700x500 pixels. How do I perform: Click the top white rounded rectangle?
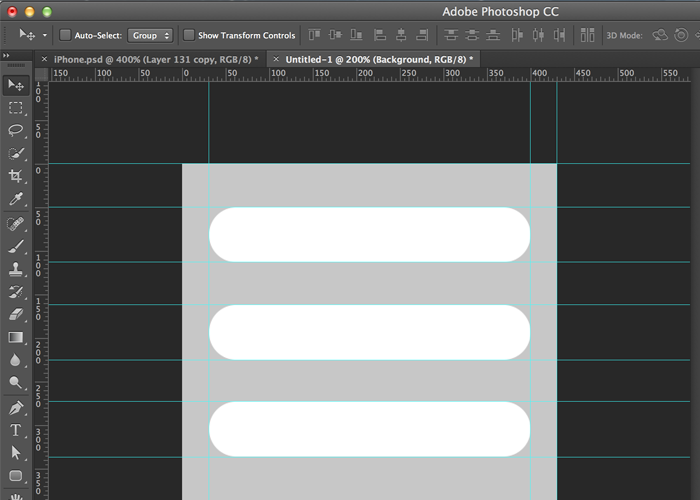(370, 234)
